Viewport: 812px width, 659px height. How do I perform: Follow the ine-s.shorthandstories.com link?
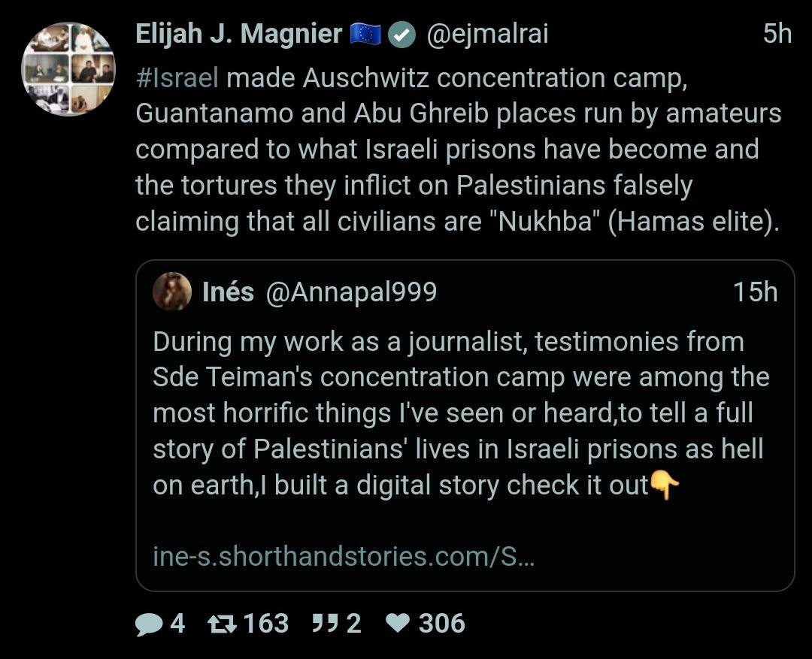click(x=344, y=557)
